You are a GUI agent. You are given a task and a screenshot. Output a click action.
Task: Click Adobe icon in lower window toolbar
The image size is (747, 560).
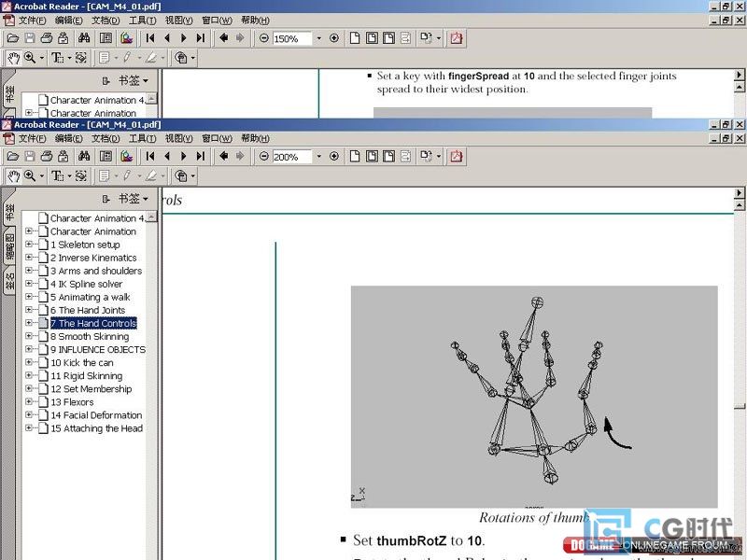point(456,156)
